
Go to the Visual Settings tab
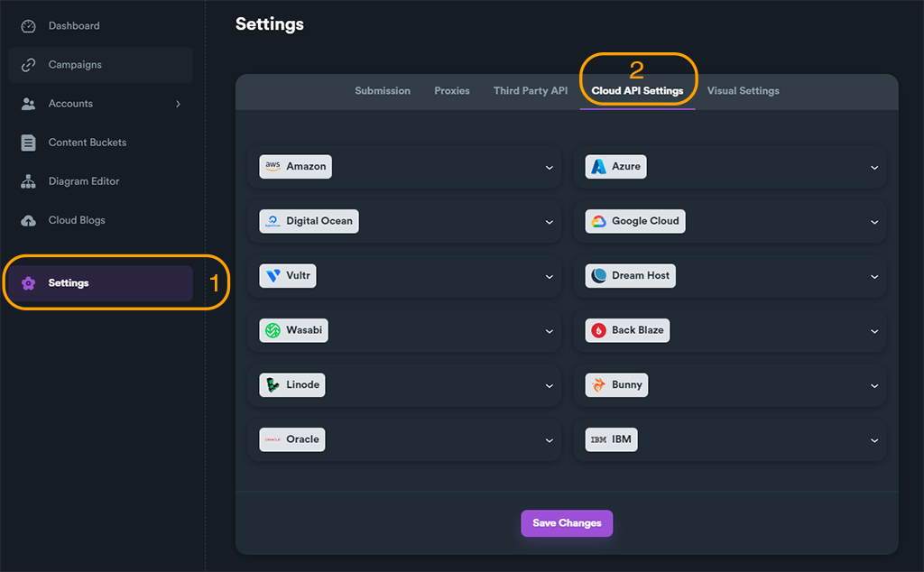click(743, 91)
